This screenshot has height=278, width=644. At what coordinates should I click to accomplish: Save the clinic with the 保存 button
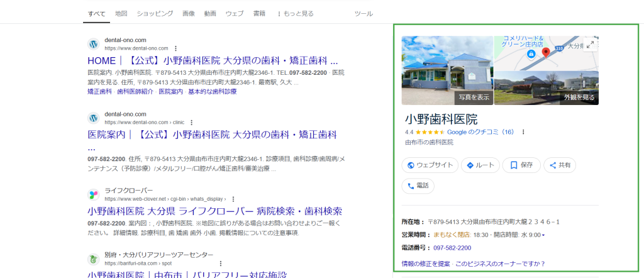click(521, 165)
